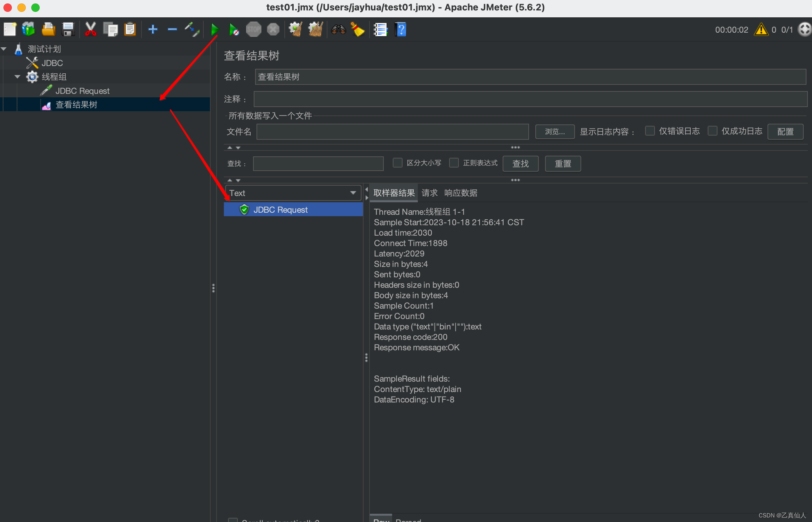Click Response code:200 line
This screenshot has height=522, width=812.
[x=411, y=337]
